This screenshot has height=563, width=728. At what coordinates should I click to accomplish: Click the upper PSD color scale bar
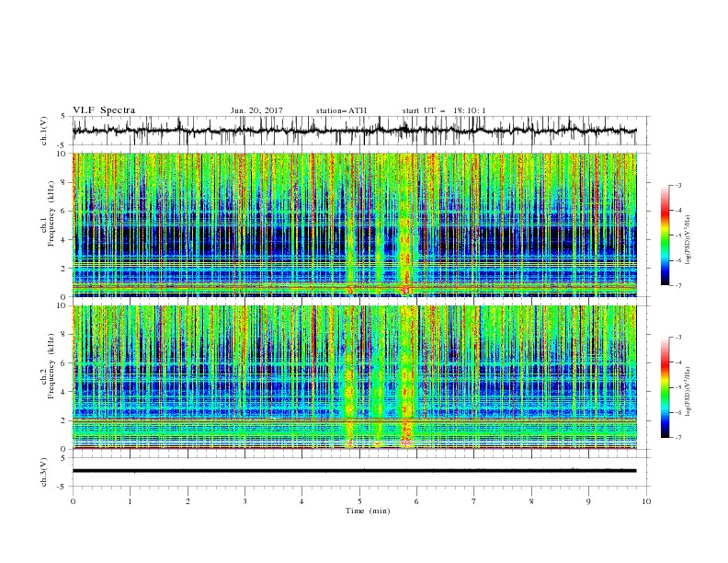coord(665,235)
